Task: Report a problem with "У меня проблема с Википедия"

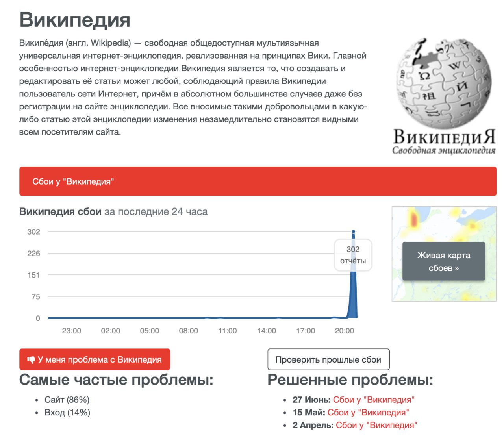Action: click(94, 359)
